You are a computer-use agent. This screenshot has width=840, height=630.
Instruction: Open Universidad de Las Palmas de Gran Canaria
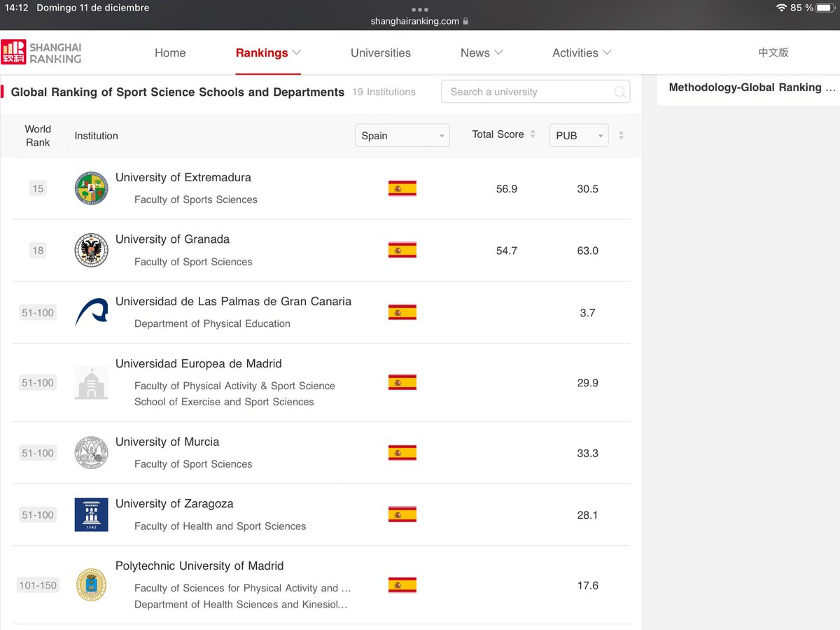point(233,301)
